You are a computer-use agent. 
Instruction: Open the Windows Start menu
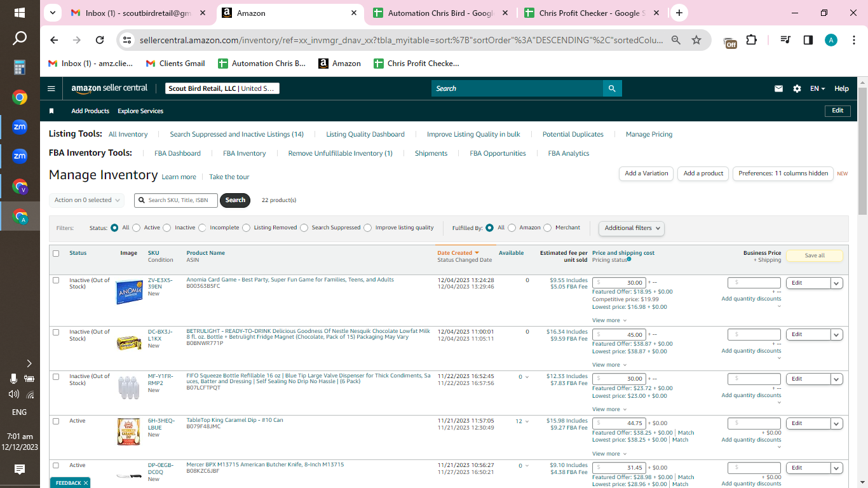(20, 13)
